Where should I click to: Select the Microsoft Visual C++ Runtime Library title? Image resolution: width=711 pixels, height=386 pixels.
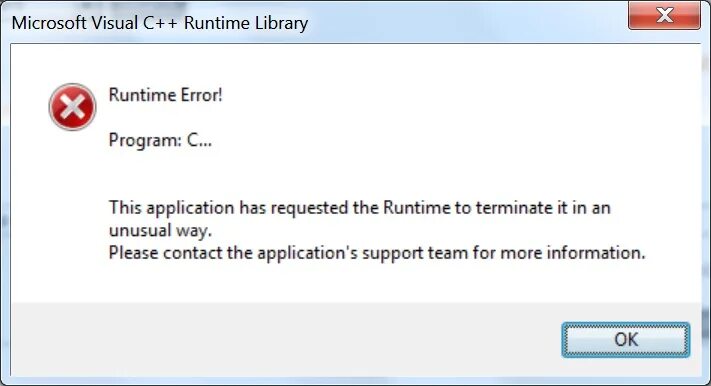tap(160, 23)
